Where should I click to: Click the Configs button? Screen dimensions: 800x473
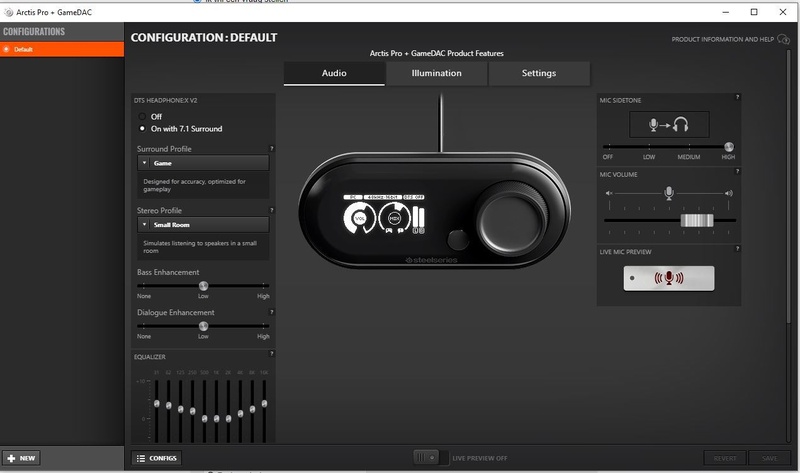157,458
